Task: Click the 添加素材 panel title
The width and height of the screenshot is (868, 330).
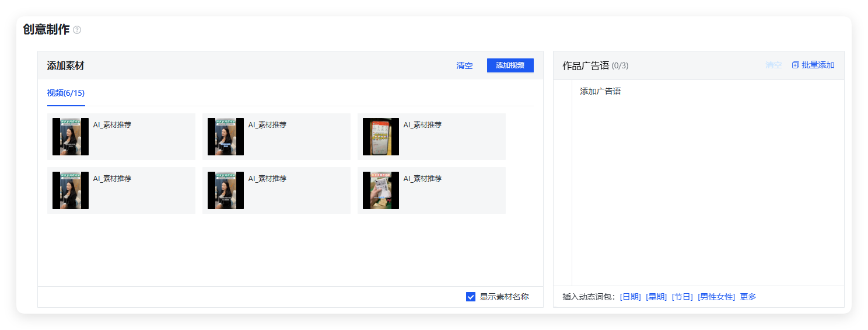Action: click(x=65, y=65)
